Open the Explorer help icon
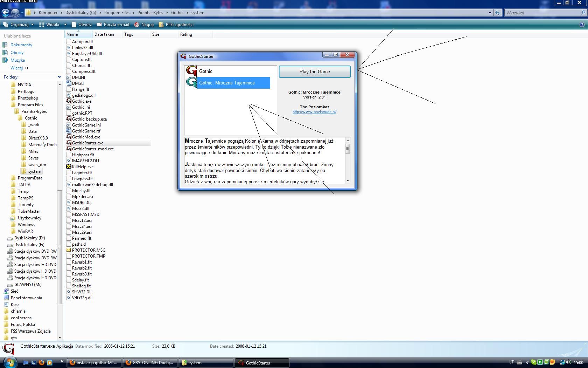This screenshot has width=588, height=368. click(x=582, y=25)
